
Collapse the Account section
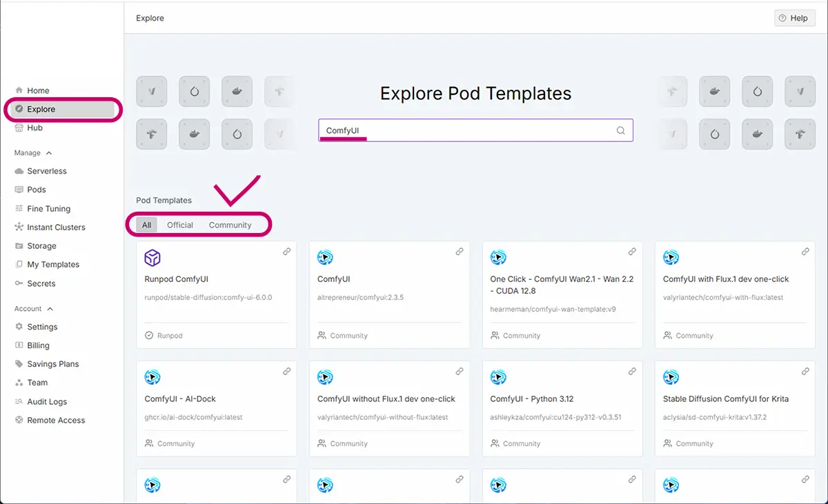34,309
